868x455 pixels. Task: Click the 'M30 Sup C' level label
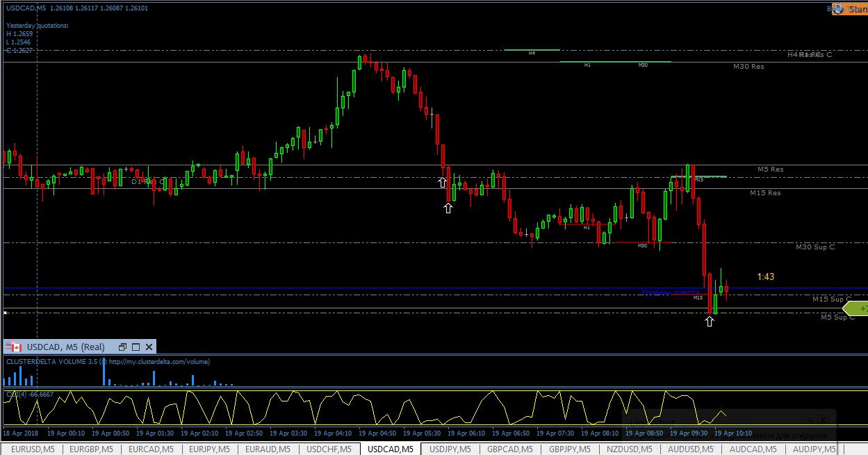pos(815,247)
